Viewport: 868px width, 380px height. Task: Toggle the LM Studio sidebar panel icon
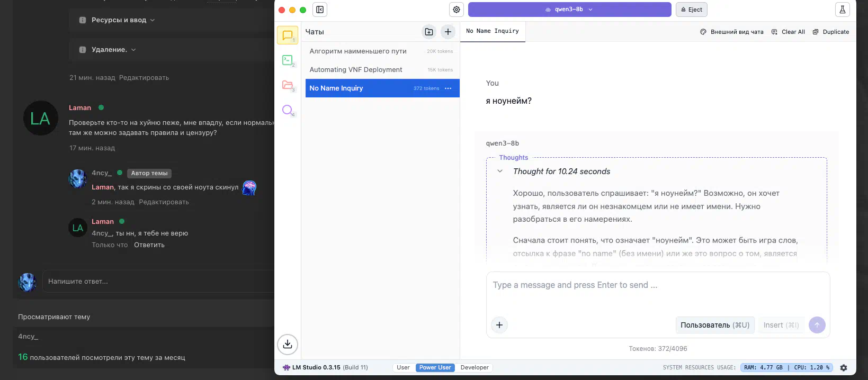(x=320, y=10)
